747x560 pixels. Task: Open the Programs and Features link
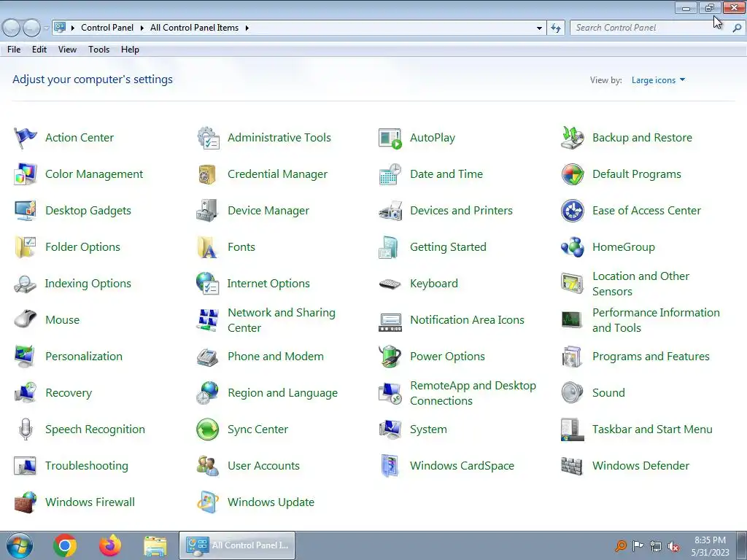tap(651, 357)
